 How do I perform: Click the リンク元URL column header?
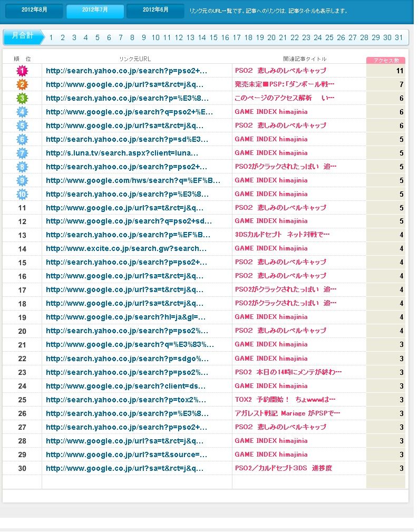point(135,59)
